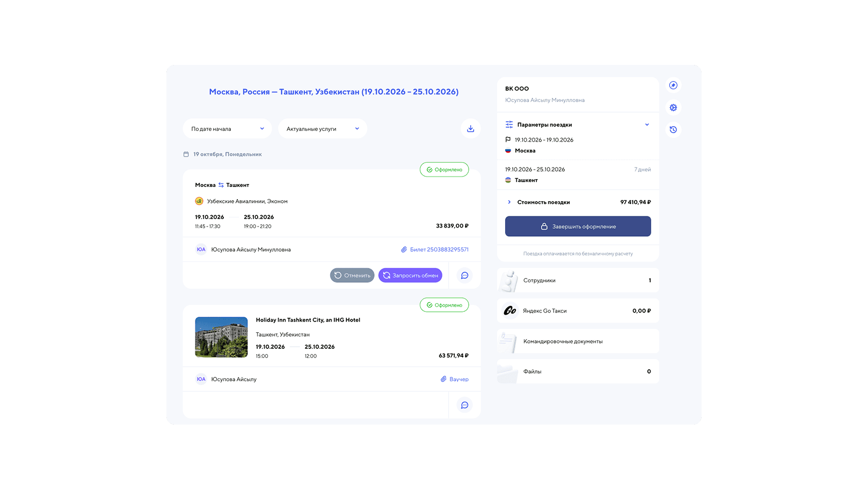
Task: Expand the Стоимость поездки breakdown
Action: [x=509, y=202]
